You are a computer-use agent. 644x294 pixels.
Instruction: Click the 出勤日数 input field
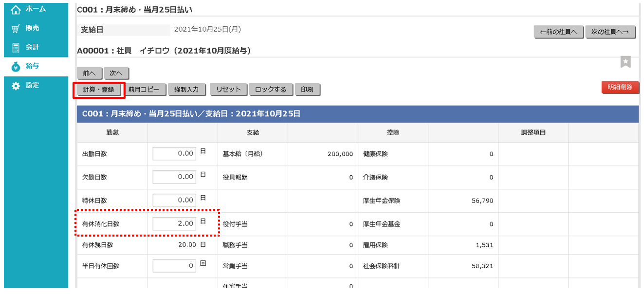click(x=175, y=154)
